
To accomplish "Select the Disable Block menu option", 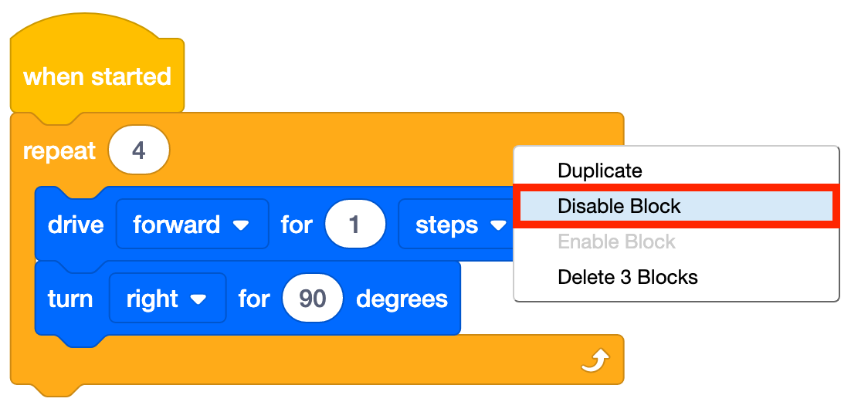I will [619, 206].
